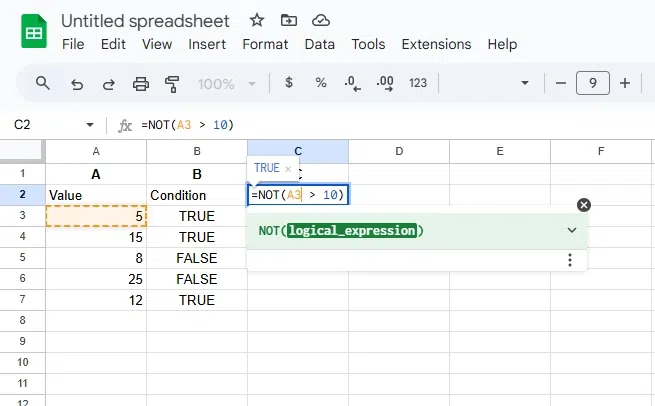Click the search menus magnifier icon

tap(42, 83)
